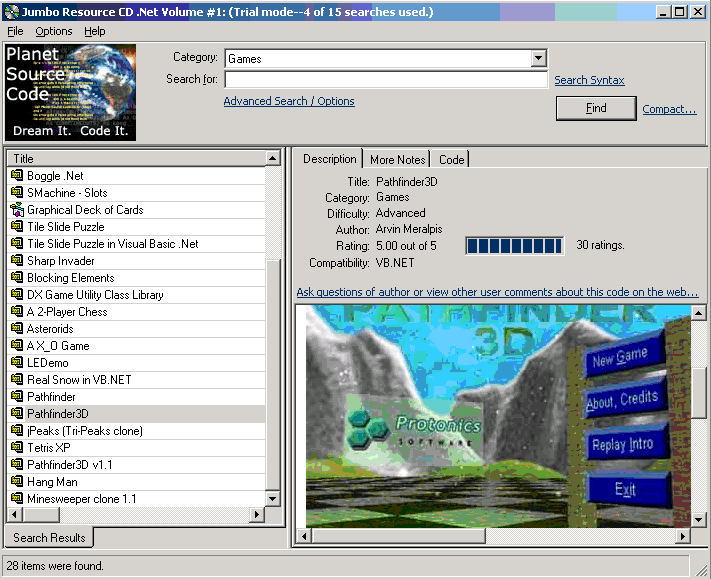
Task: Click the Jumbo Resource CD title bar icon
Action: 11,12
